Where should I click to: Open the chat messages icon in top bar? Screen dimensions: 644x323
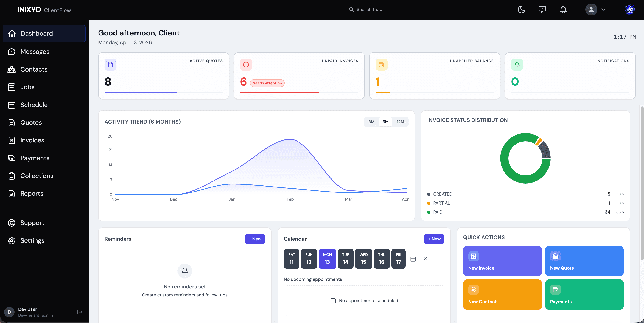[542, 10]
